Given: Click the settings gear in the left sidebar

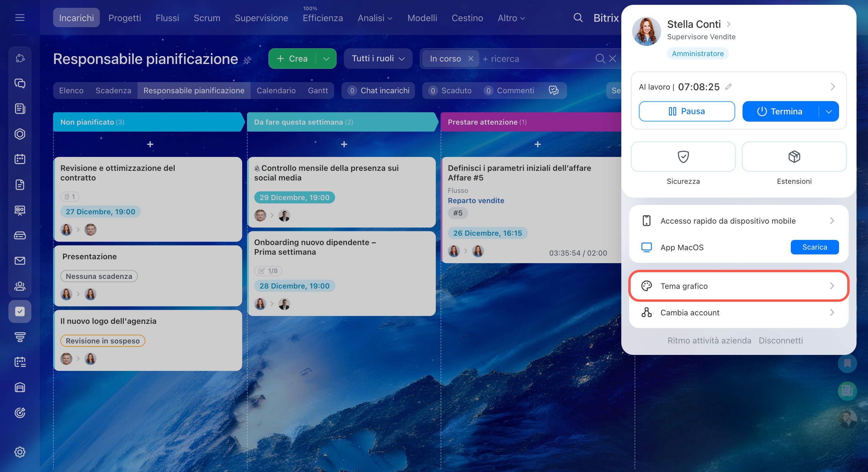Looking at the screenshot, I should coord(20,452).
